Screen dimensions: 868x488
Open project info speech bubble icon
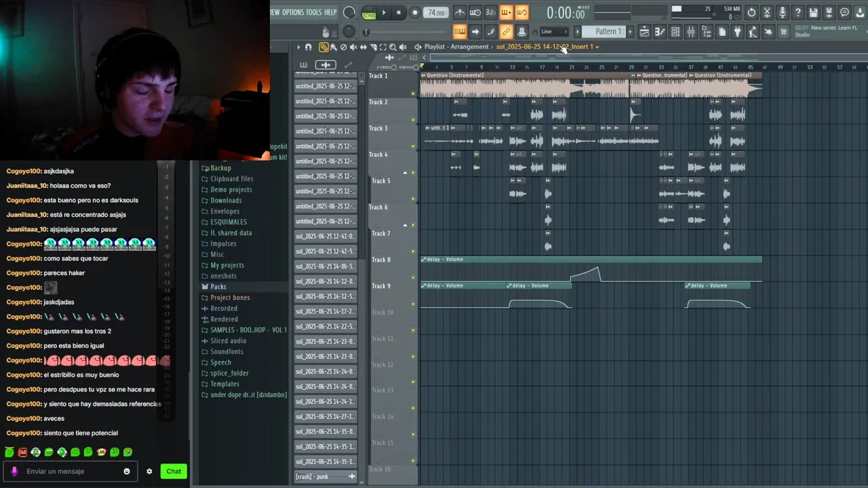coord(844,12)
